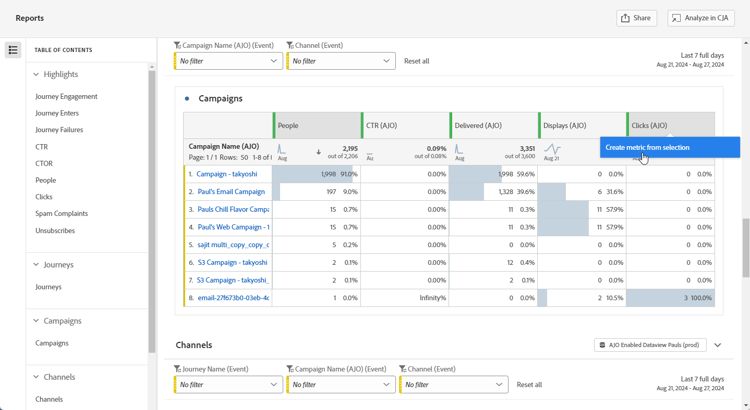Click the Delivered (AJO) sparkline icon
The width and height of the screenshot is (750, 410).
459,150
